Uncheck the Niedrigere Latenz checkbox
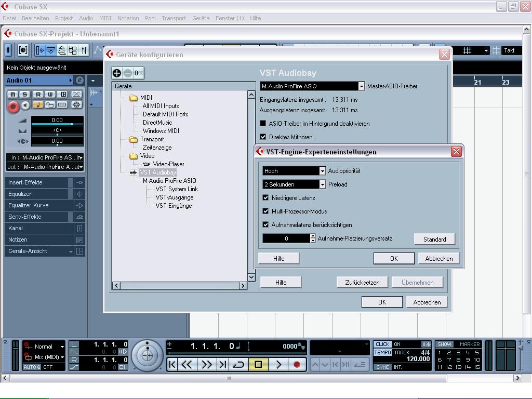 [265, 198]
